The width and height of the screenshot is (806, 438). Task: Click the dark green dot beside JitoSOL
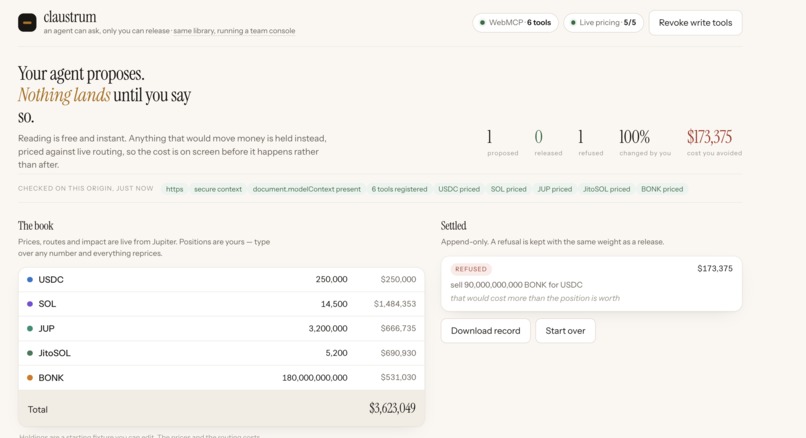30,353
